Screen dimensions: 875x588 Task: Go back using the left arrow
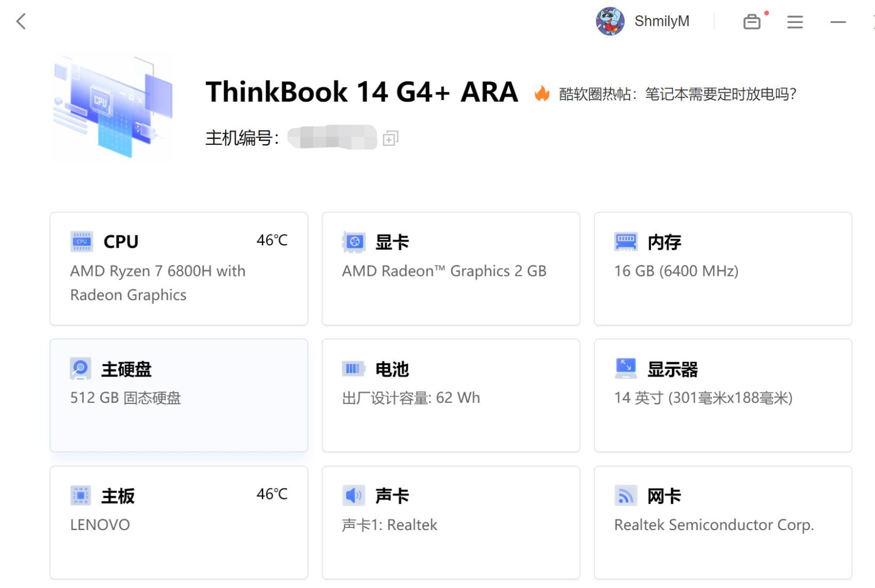pos(21,22)
